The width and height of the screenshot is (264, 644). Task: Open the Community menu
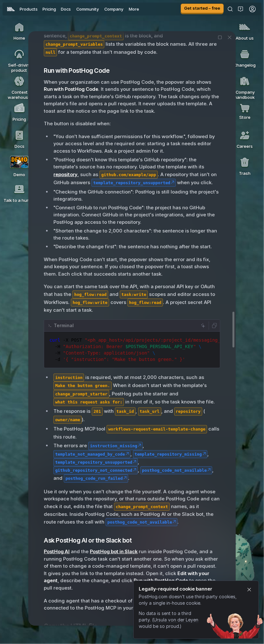88,9
